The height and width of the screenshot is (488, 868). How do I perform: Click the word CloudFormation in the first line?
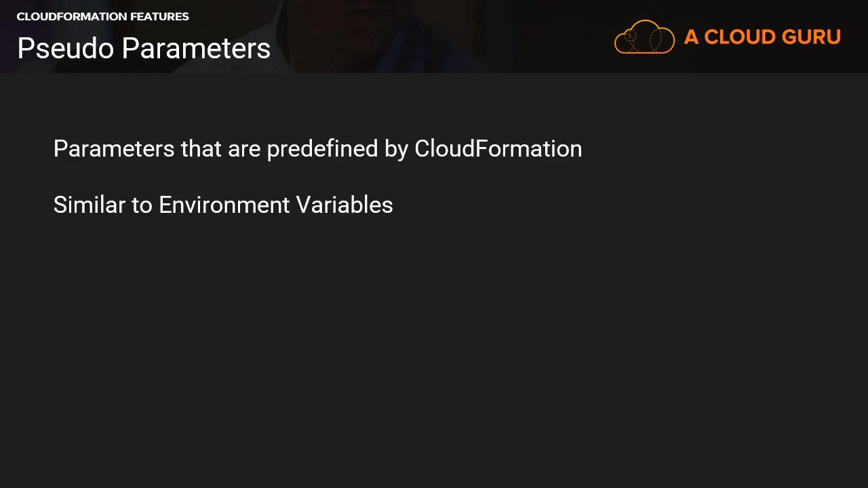click(x=498, y=148)
